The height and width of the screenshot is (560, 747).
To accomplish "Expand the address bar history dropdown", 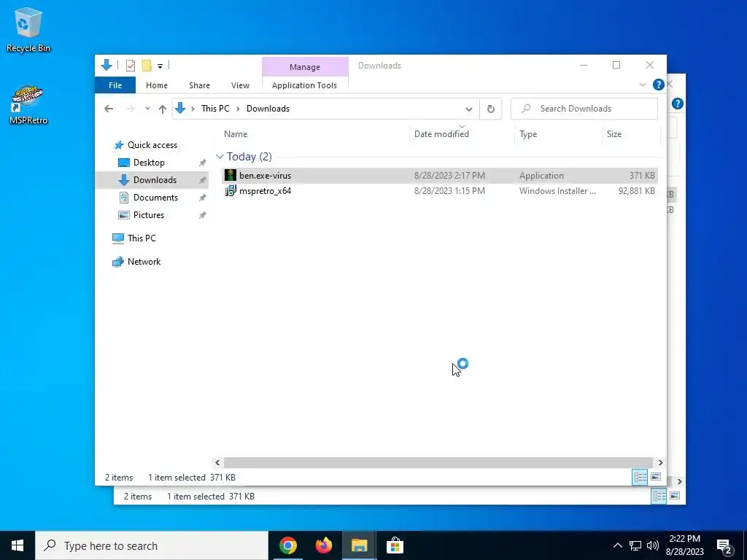I will pyautogui.click(x=469, y=109).
